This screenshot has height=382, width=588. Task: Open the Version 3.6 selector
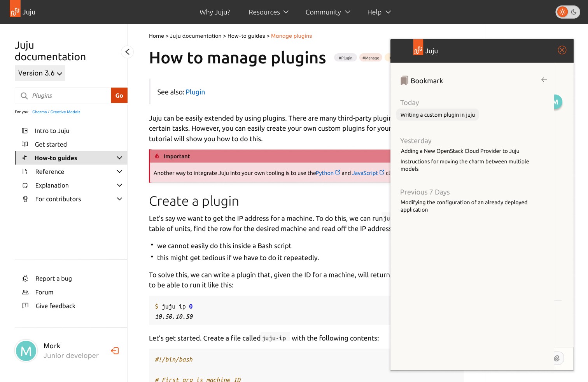click(40, 73)
